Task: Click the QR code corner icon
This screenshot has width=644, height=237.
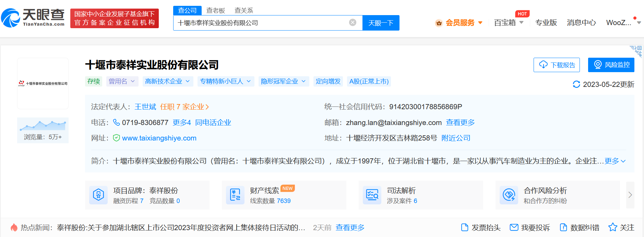Action: (x=636, y=51)
